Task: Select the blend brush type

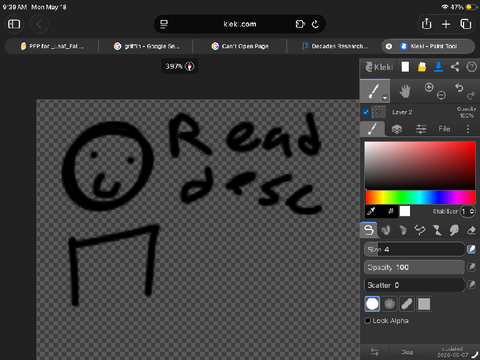Action: (386, 230)
